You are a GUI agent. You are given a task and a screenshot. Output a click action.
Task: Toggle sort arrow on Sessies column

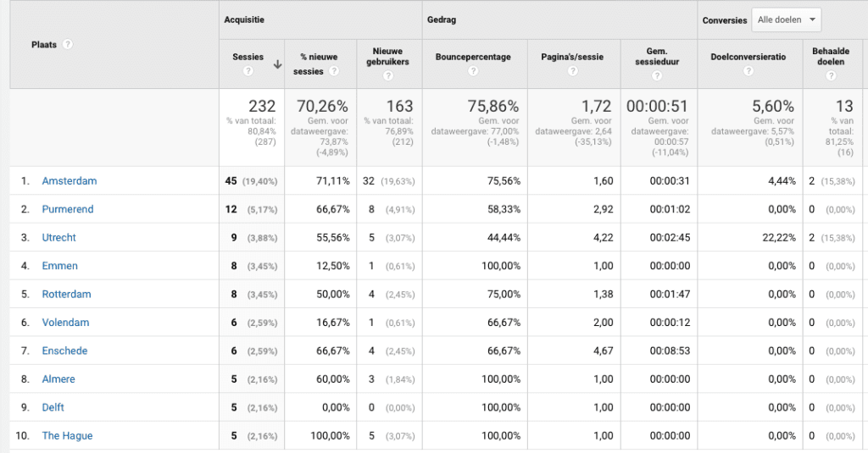coord(277,64)
